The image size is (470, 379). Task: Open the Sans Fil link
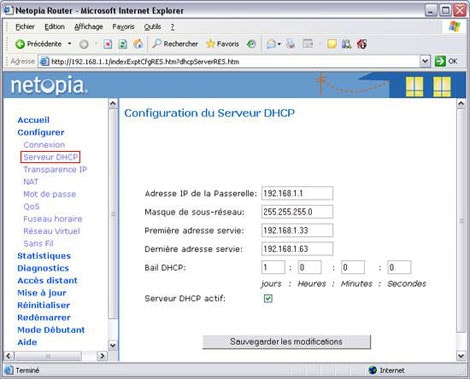click(38, 243)
